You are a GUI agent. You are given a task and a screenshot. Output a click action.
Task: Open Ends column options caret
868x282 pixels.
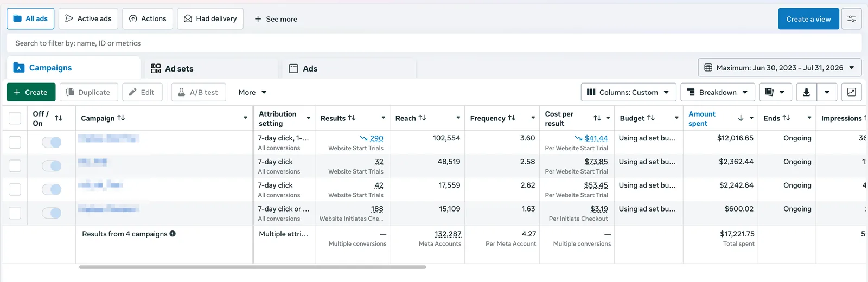click(x=809, y=118)
